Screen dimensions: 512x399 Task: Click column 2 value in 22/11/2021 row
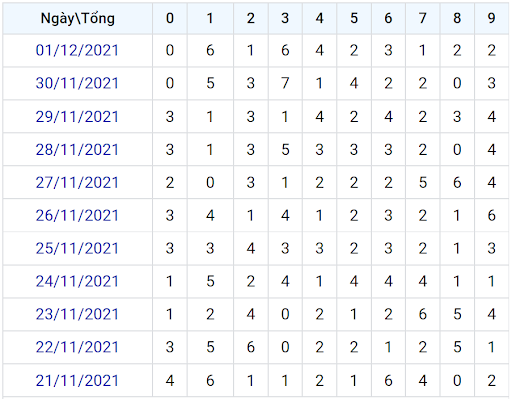[x=251, y=347]
